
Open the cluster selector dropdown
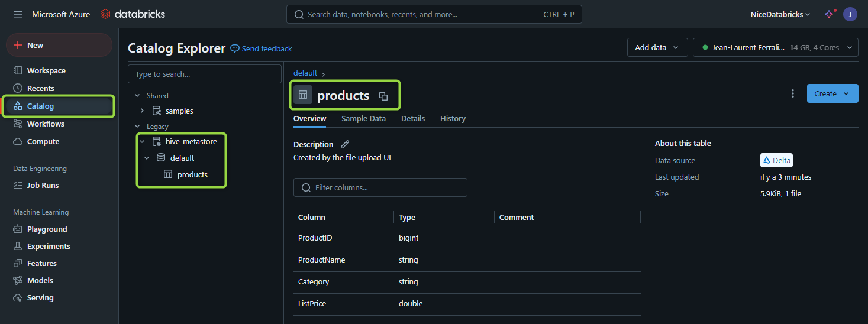tap(776, 47)
